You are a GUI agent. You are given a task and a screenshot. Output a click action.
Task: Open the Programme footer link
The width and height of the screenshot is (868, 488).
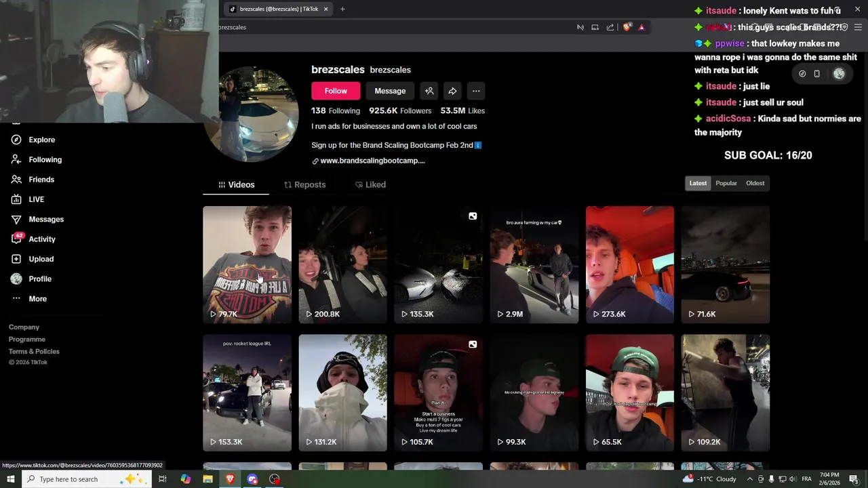click(27, 340)
